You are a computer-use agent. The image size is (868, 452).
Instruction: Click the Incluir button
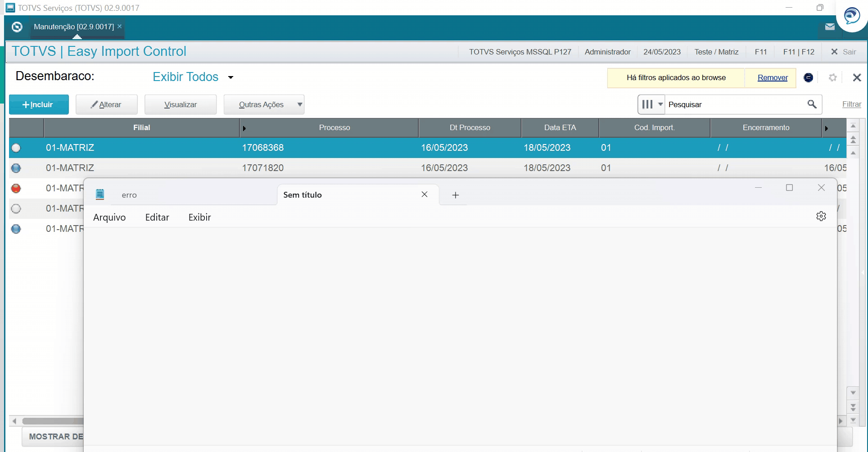click(x=39, y=104)
